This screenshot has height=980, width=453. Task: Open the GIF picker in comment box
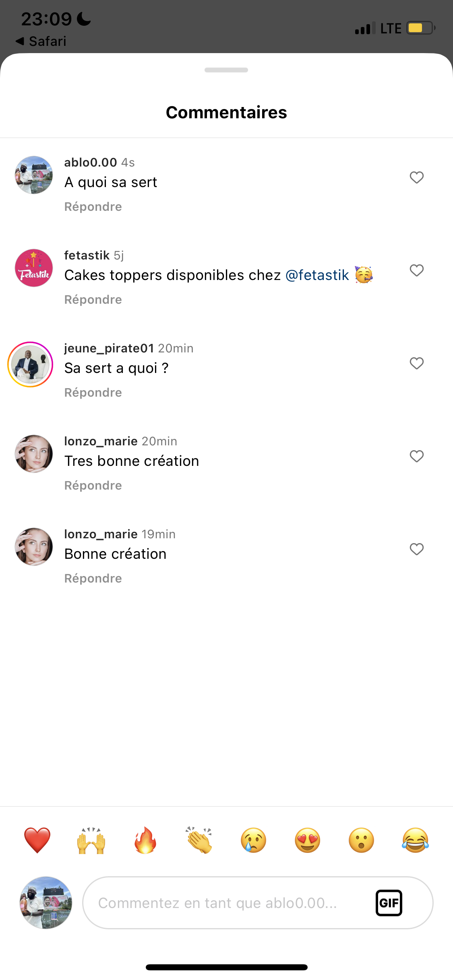tap(389, 903)
